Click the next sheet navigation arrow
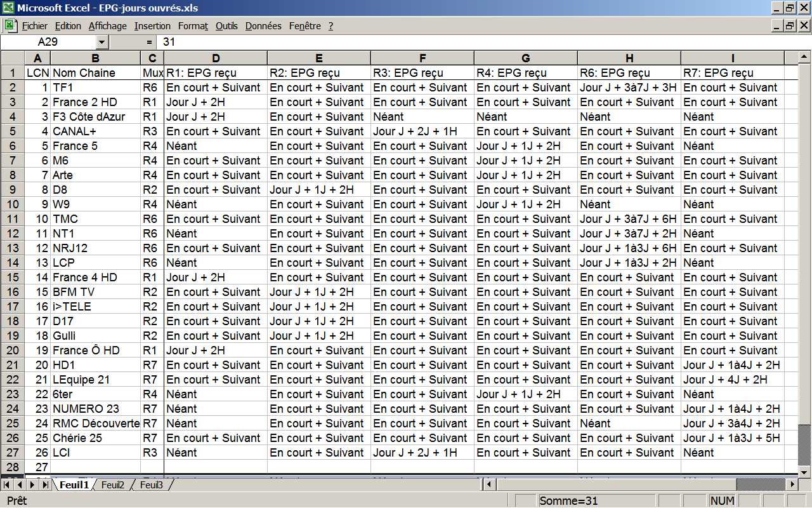812x508 pixels. click(x=33, y=485)
